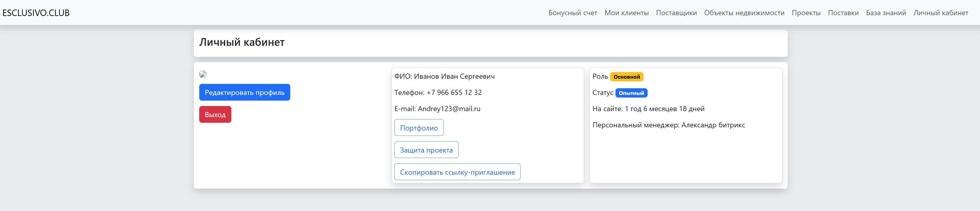Click Личный кабинет in the navbar

[940, 13]
